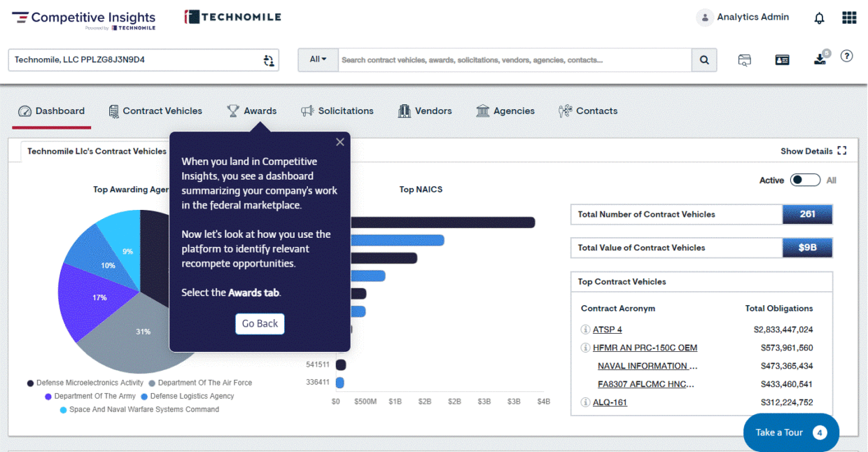Click the Department Of The Air Force legend dot

(150, 383)
